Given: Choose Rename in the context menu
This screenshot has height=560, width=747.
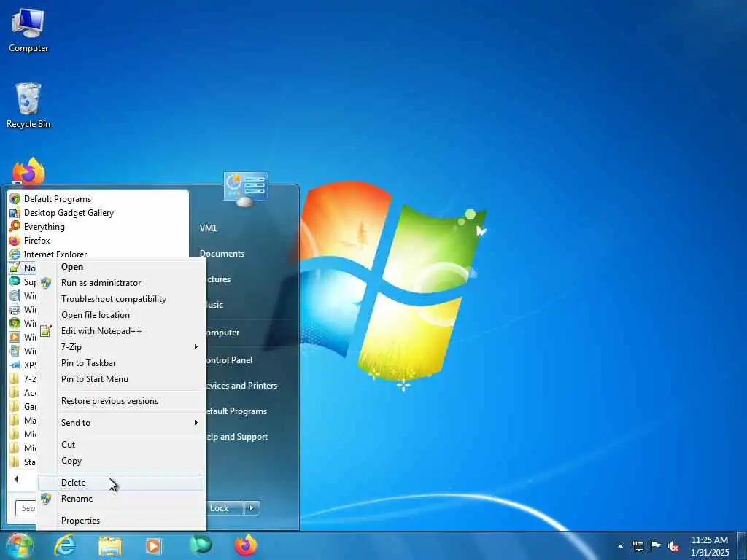Looking at the screenshot, I should coord(121,499).
